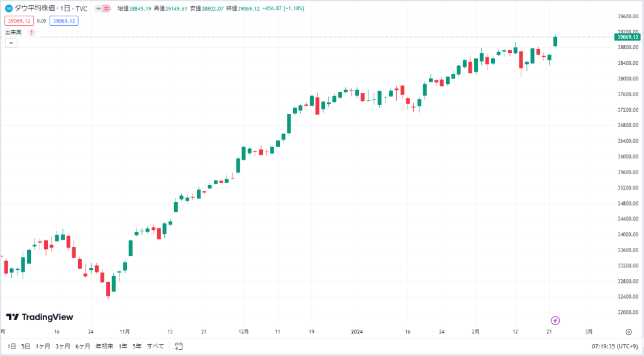The image size is (644, 356).
Task: Show all data with すべて
Action: (156, 346)
